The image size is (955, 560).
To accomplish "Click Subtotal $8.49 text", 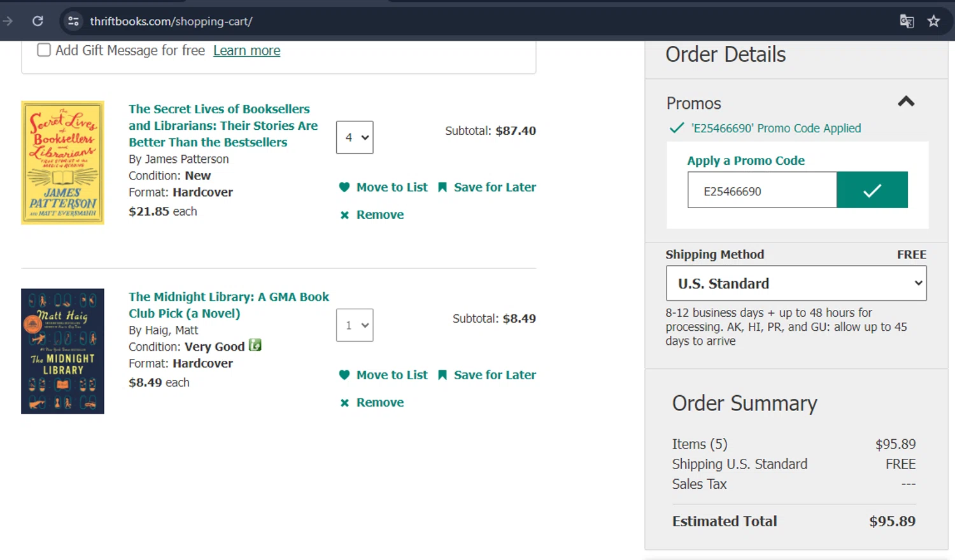I will click(x=494, y=318).
